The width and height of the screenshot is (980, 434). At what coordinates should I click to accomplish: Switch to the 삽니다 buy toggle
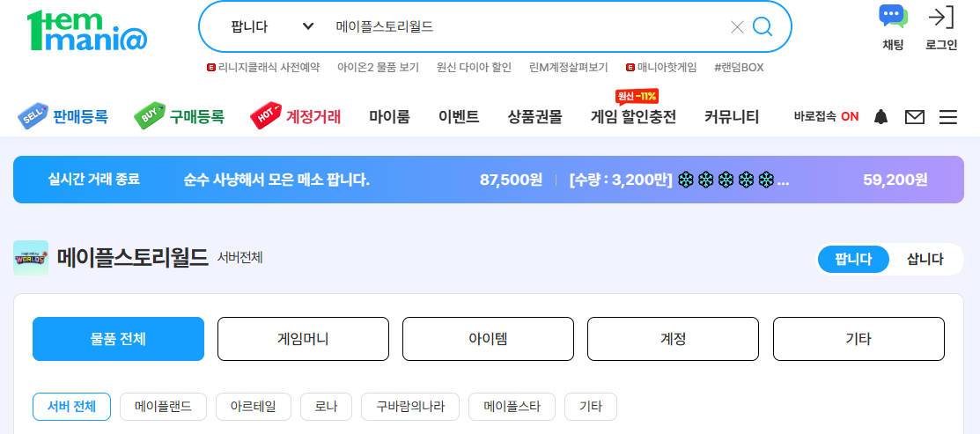(925, 259)
